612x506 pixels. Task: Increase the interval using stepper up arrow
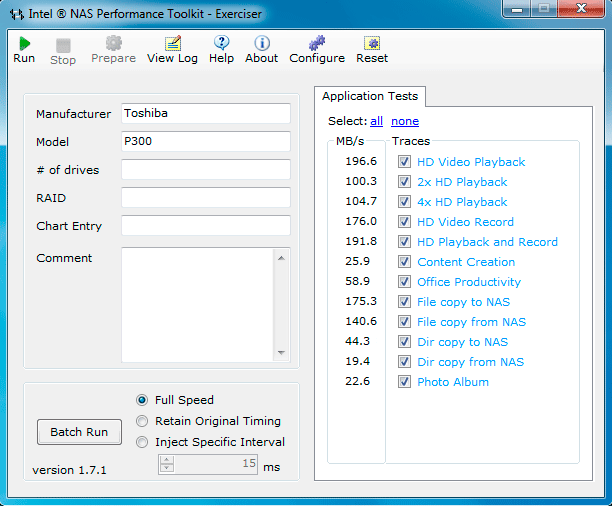pyautogui.click(x=167, y=460)
